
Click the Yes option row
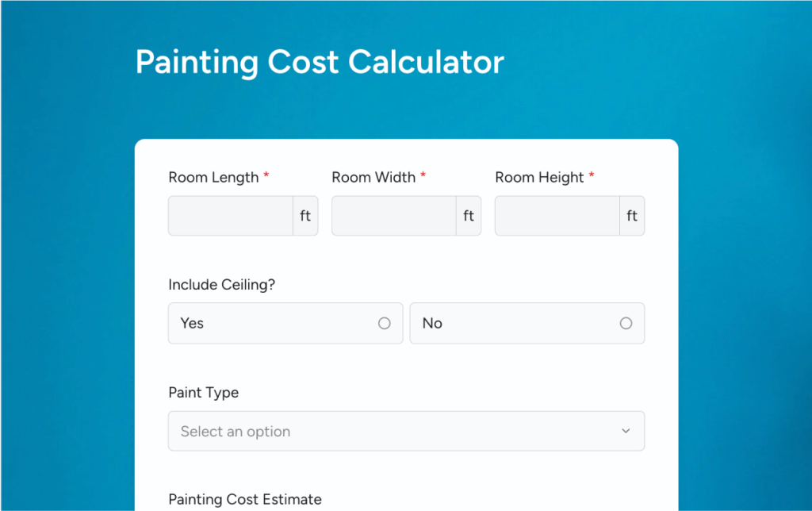point(285,323)
